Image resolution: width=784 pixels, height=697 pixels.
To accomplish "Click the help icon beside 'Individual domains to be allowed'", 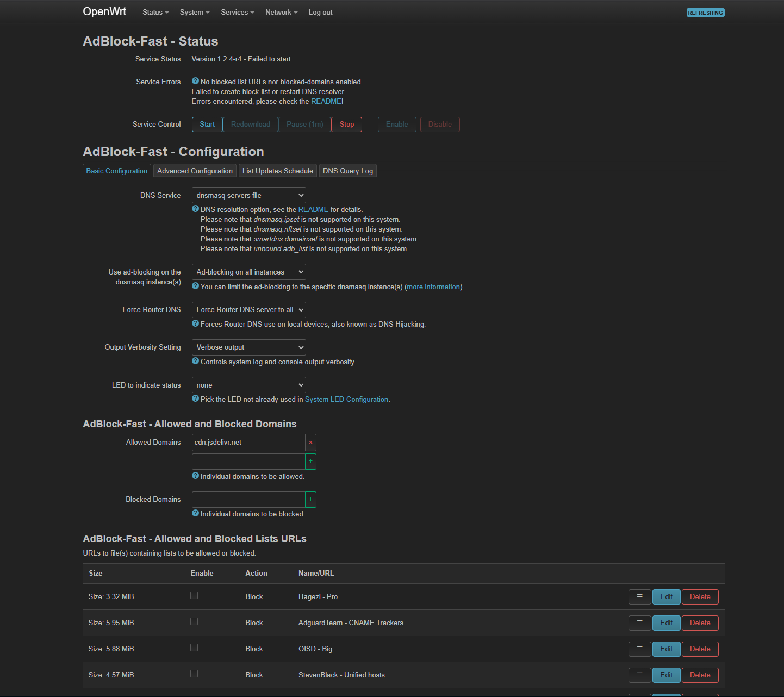I will point(195,476).
